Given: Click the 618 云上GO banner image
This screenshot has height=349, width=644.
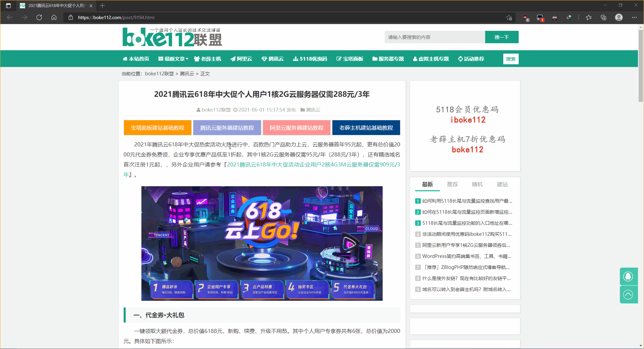Looking at the screenshot, I should (262, 243).
